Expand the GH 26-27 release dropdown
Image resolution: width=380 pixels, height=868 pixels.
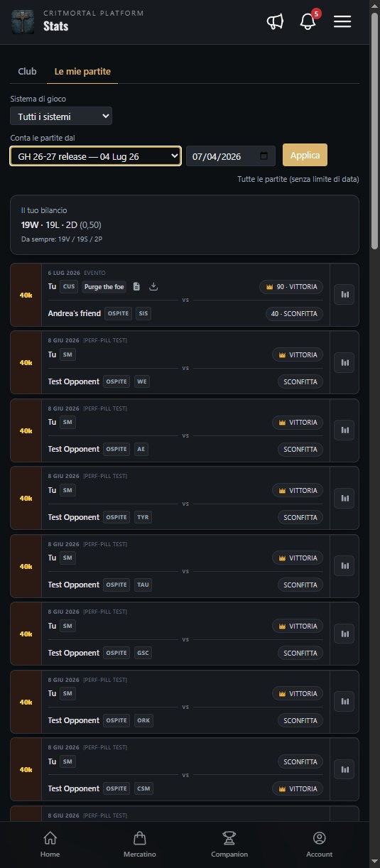coord(95,156)
